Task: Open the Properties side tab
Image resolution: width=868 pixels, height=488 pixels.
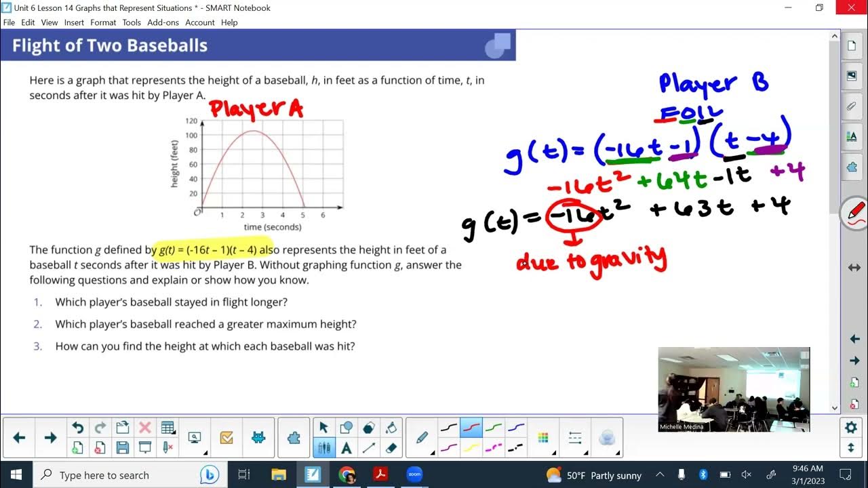Action: click(852, 136)
